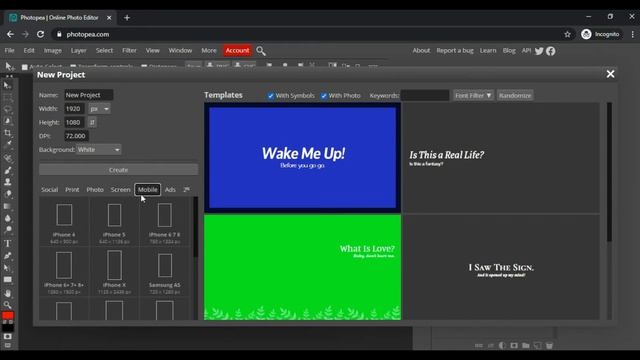The width and height of the screenshot is (640, 360).
Task: Switch to the Social tab
Action: click(x=49, y=190)
